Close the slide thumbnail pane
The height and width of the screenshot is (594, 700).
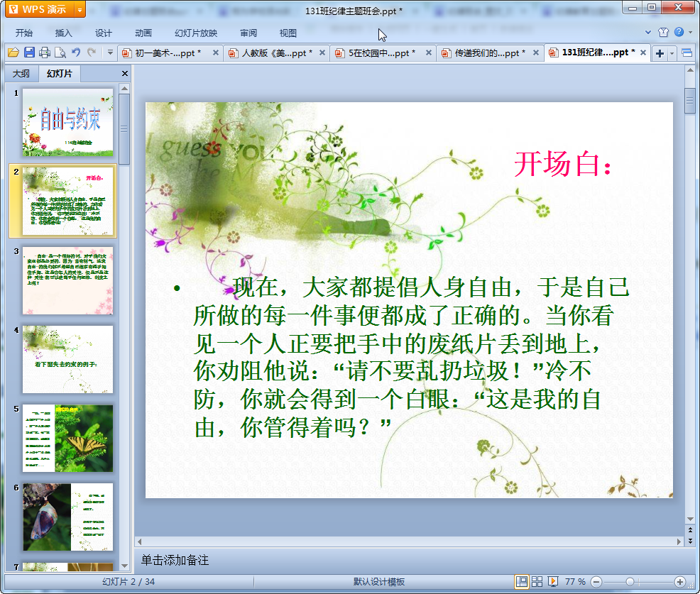pos(124,74)
